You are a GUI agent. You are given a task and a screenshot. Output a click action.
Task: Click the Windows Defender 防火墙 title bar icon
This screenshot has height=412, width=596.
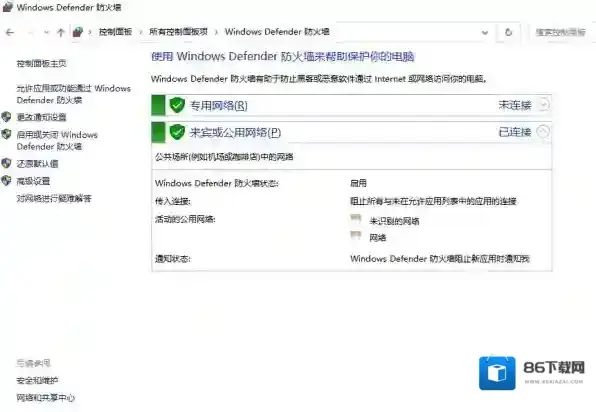pos(8,7)
